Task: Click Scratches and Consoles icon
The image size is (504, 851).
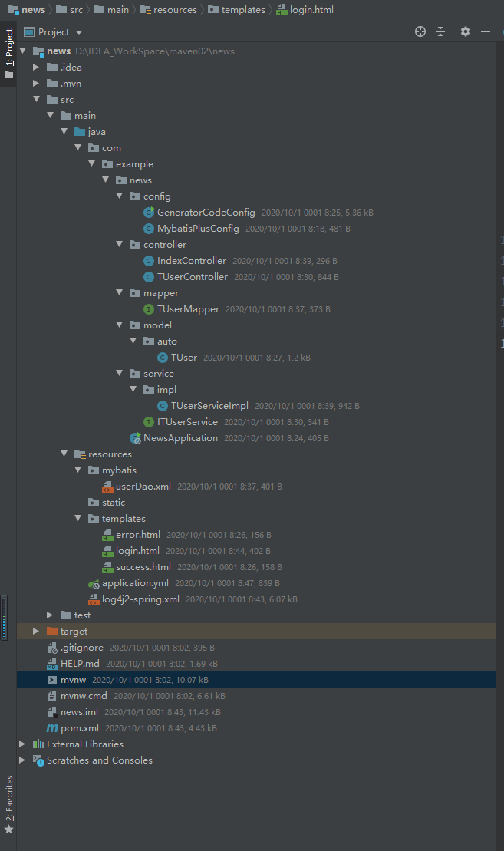Action: pyautogui.click(x=38, y=760)
